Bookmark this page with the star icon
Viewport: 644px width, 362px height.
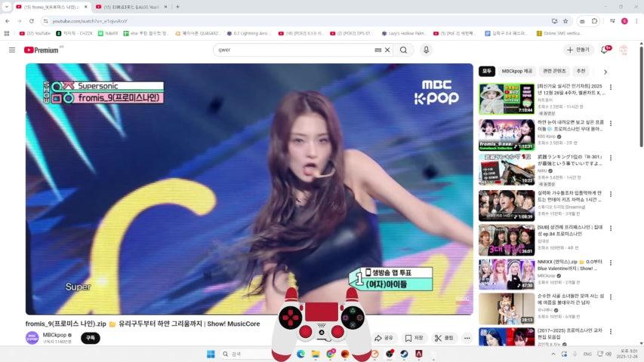[565, 21]
